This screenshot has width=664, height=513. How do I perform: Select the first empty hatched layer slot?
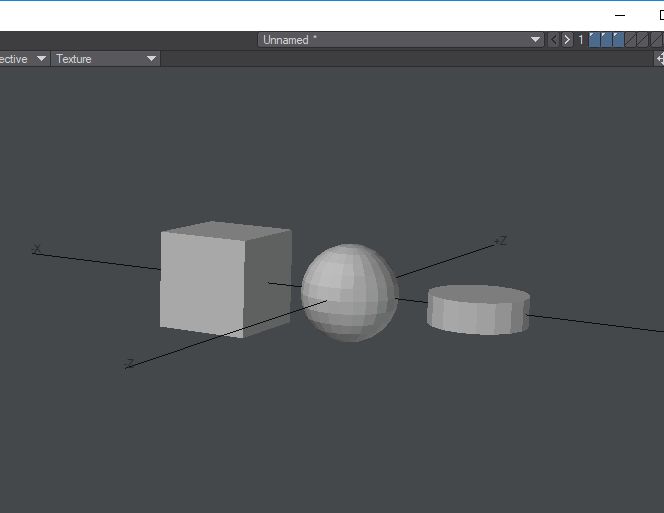(x=631, y=40)
